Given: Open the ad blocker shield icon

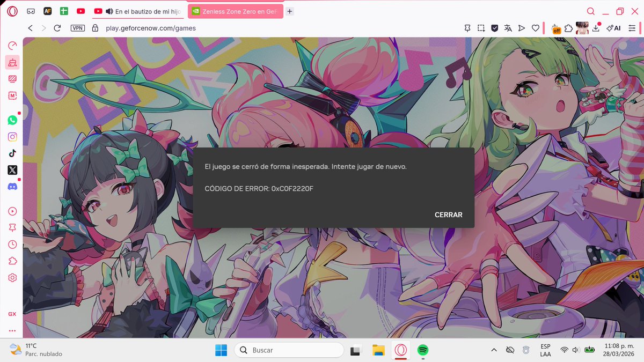Looking at the screenshot, I should [x=495, y=28].
